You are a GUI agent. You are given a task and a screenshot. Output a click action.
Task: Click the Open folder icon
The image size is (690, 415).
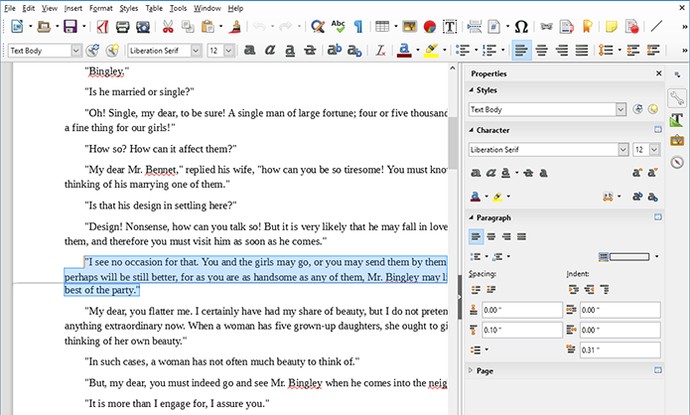click(44, 27)
